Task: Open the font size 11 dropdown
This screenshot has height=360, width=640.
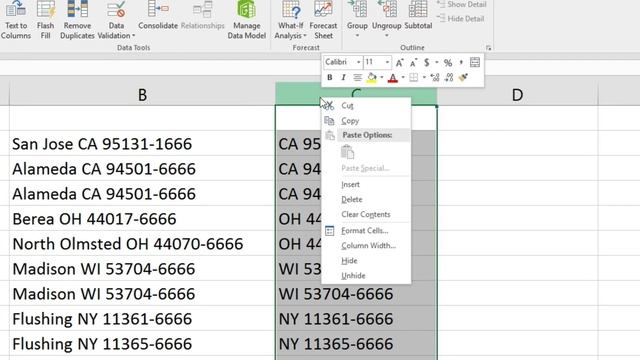Action: [x=387, y=62]
